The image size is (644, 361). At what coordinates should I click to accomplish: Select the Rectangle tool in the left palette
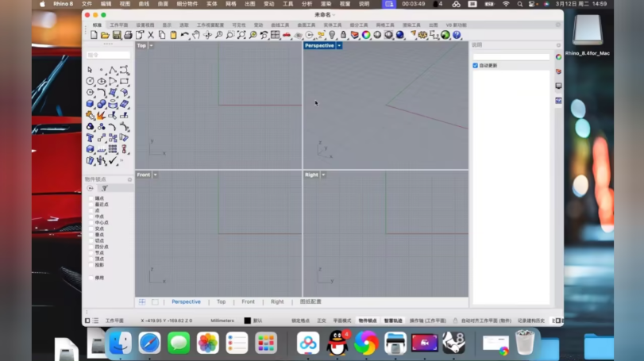tap(124, 81)
